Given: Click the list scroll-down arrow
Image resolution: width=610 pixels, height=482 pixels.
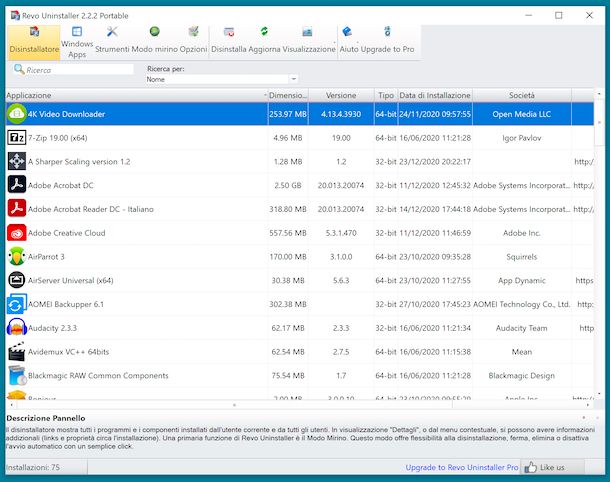Looking at the screenshot, I should pos(599,394).
